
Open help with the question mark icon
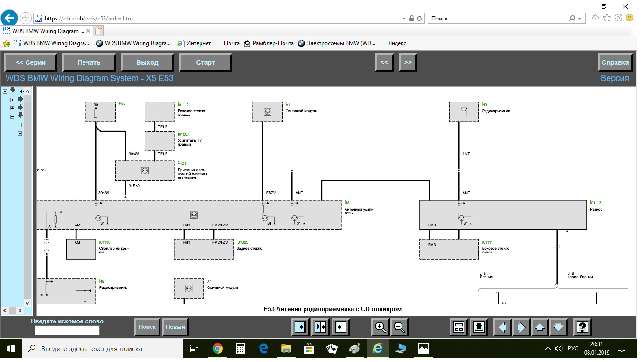[x=583, y=327]
